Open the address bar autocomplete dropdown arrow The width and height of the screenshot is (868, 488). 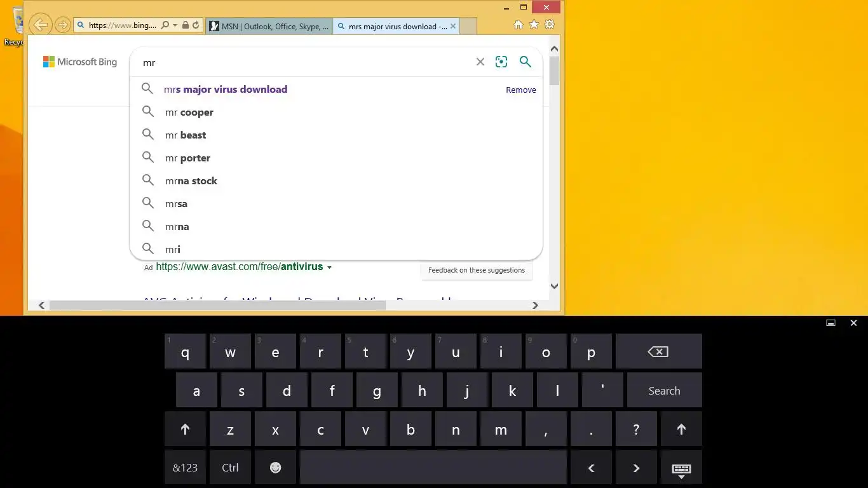coord(175,25)
